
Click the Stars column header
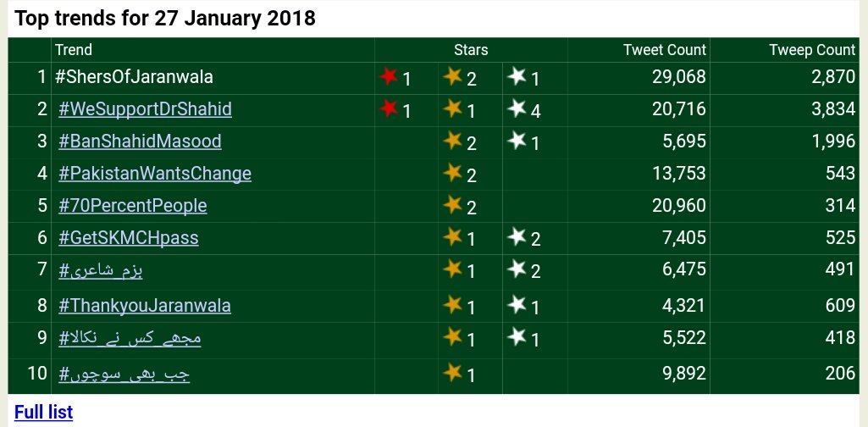[x=471, y=50]
